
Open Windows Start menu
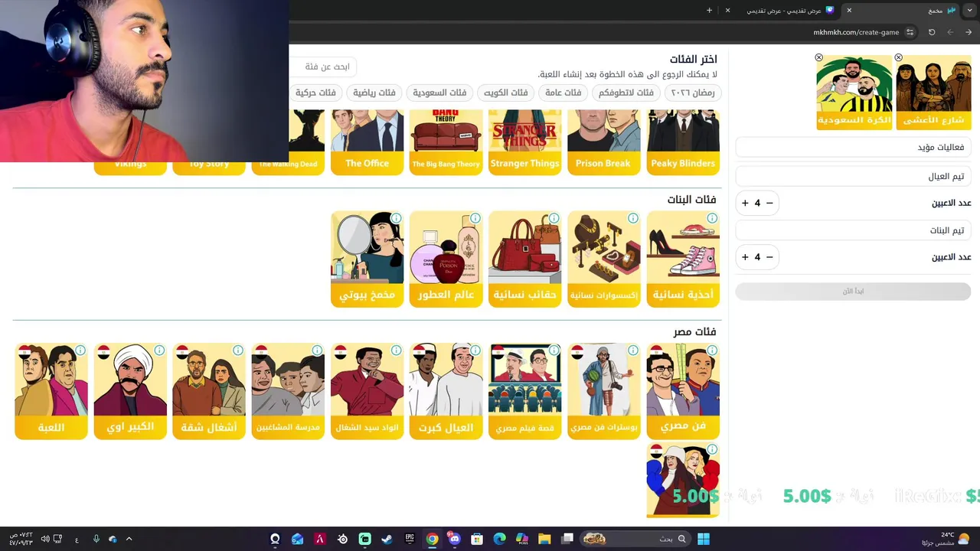(x=704, y=539)
